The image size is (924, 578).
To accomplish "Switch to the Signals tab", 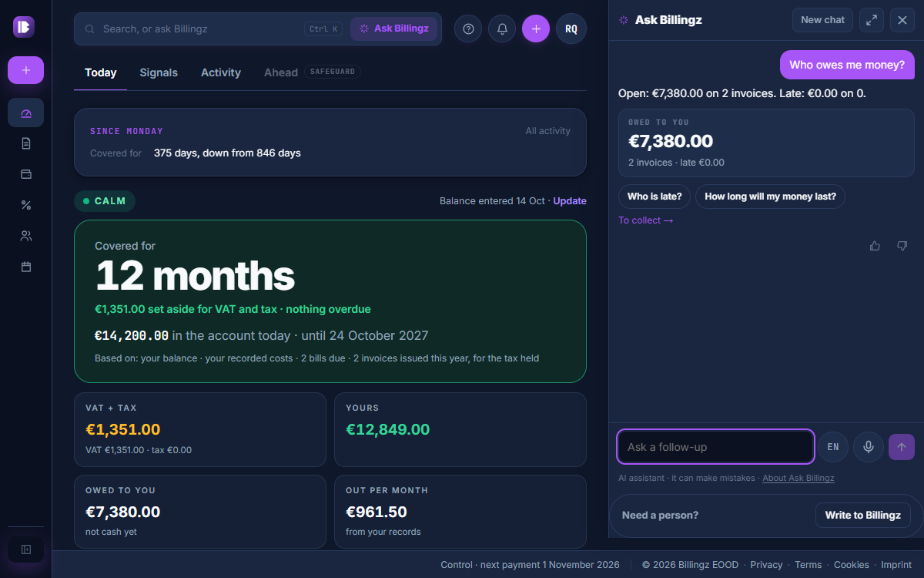I will click(x=159, y=72).
